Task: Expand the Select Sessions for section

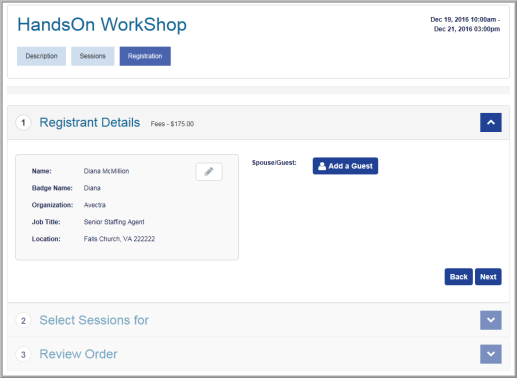Action: pos(491,320)
